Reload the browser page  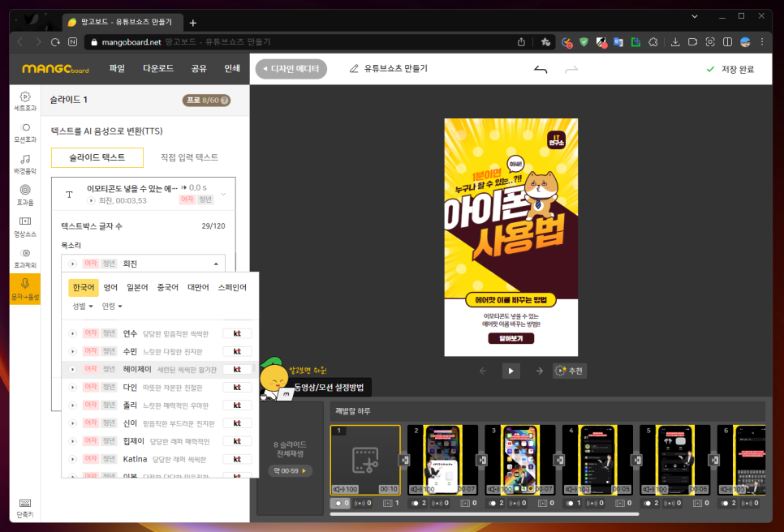pyautogui.click(x=55, y=42)
